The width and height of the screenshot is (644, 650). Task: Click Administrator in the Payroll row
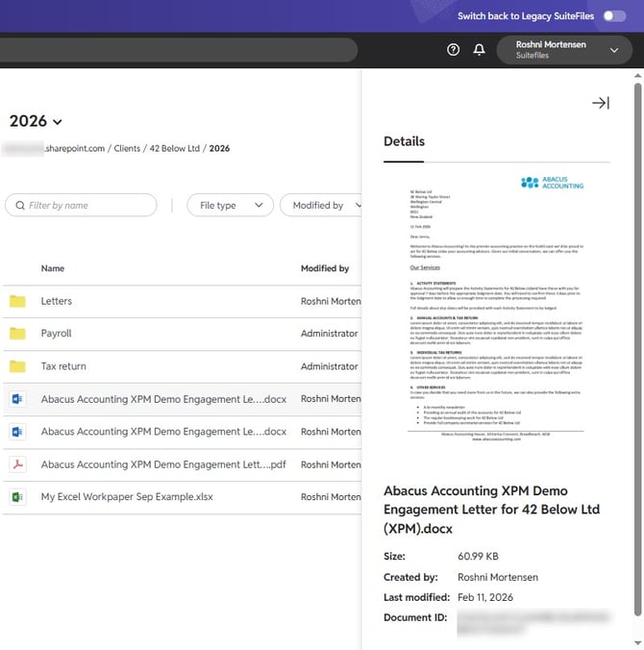coord(330,334)
